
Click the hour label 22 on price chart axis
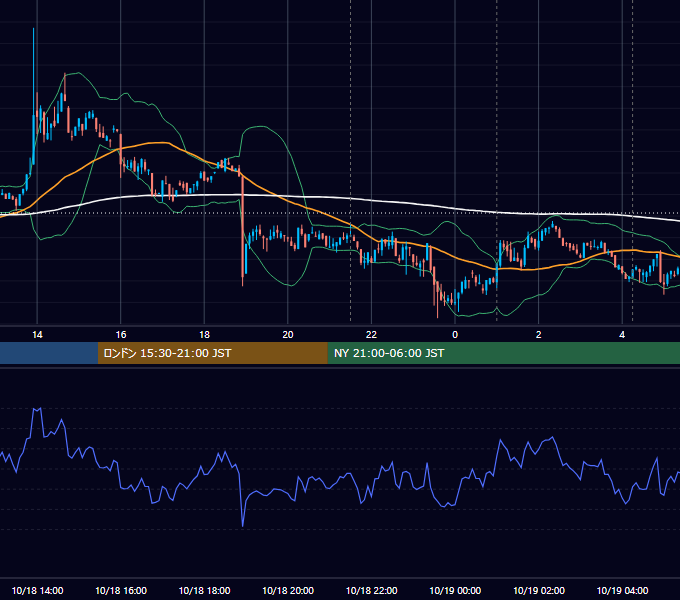pos(371,334)
